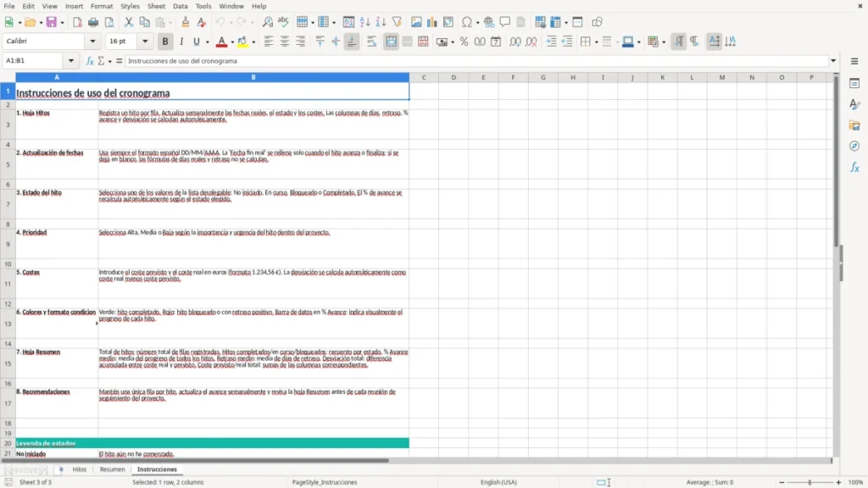Click PageStyle_Instrucciones in status bar
The width and height of the screenshot is (868, 488).
[x=325, y=482]
